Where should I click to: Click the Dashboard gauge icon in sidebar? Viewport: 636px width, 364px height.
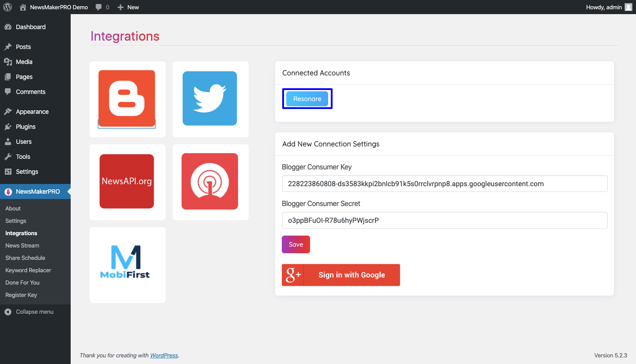tap(8, 27)
